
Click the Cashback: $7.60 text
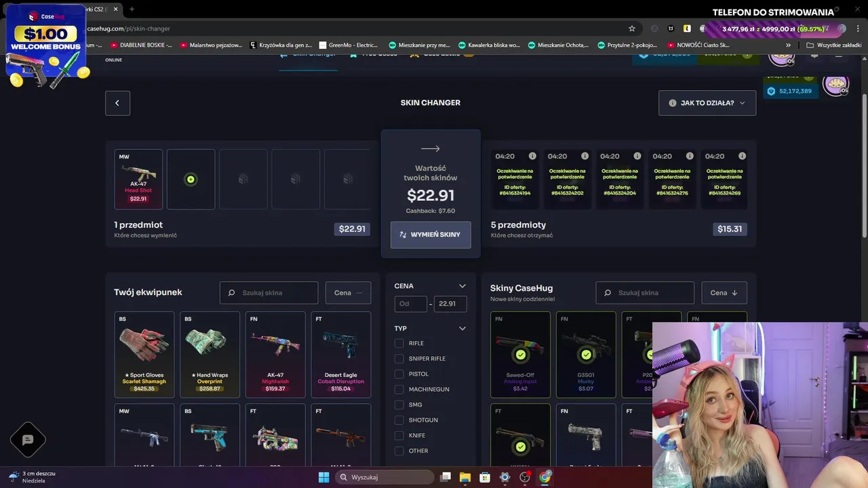tap(431, 211)
